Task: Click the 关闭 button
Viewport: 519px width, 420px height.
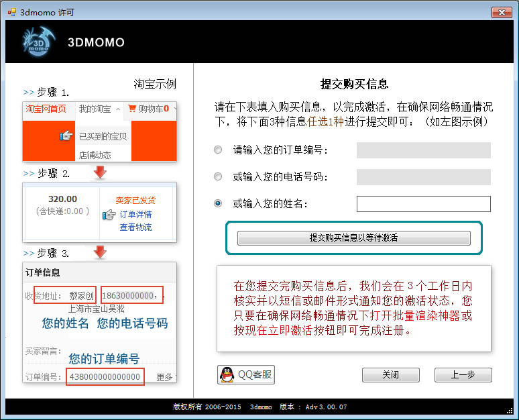Action: 390,374
